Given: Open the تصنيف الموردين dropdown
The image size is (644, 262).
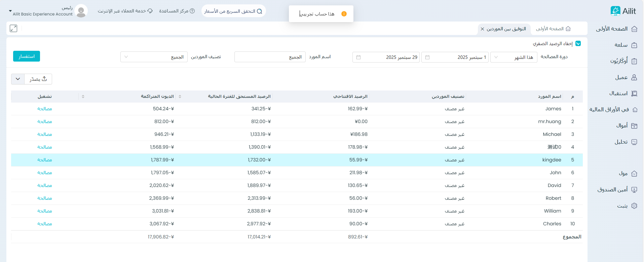Looking at the screenshot, I should tap(154, 57).
